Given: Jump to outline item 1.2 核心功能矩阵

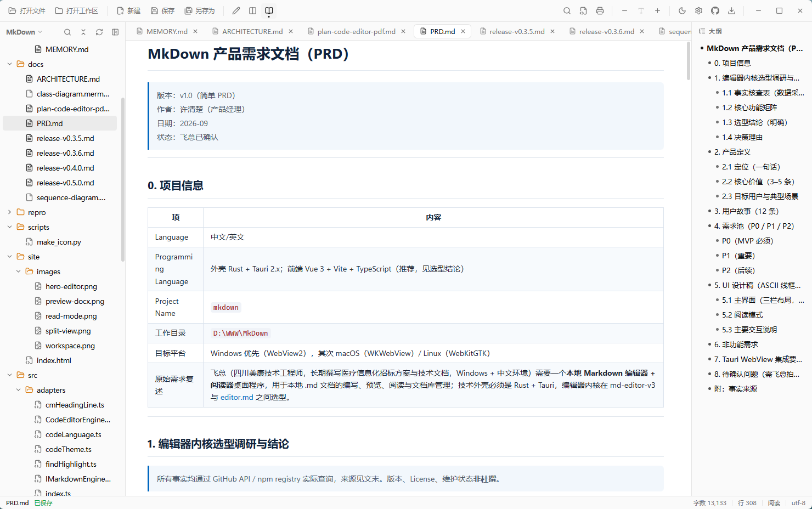Looking at the screenshot, I should (749, 108).
